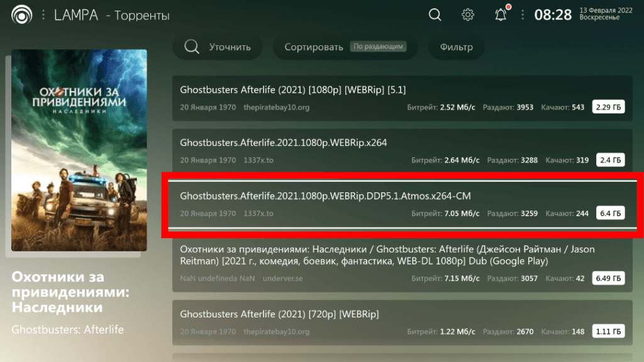Image resolution: width=644 pixels, height=362 pixels.
Task: Open the Фильтр filter menu
Action: click(457, 47)
